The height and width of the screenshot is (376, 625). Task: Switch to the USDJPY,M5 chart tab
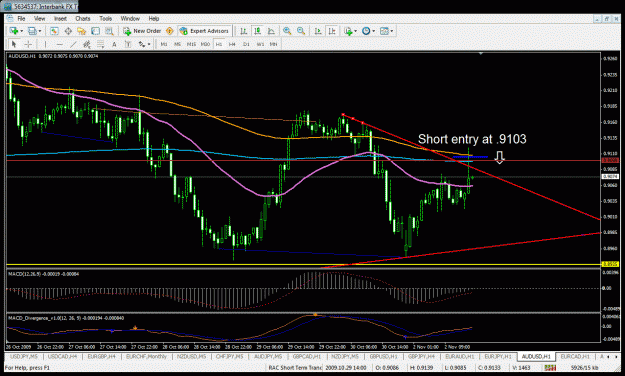coord(24,356)
